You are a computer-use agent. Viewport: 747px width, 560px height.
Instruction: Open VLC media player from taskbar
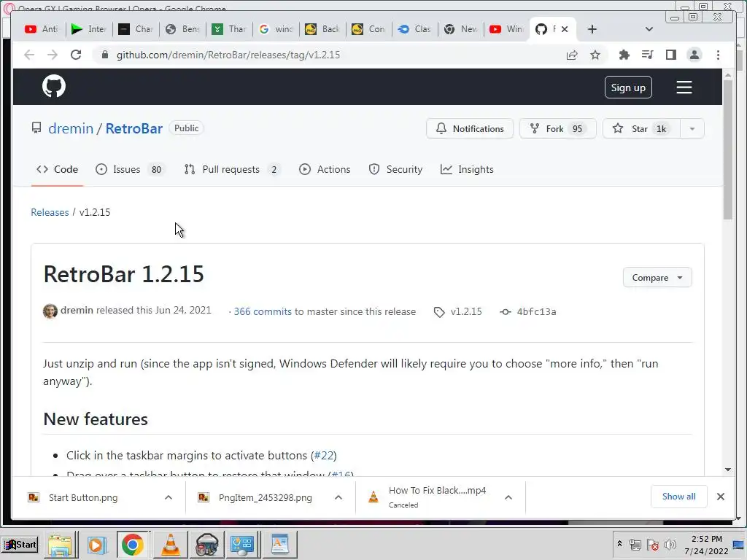[170, 545]
